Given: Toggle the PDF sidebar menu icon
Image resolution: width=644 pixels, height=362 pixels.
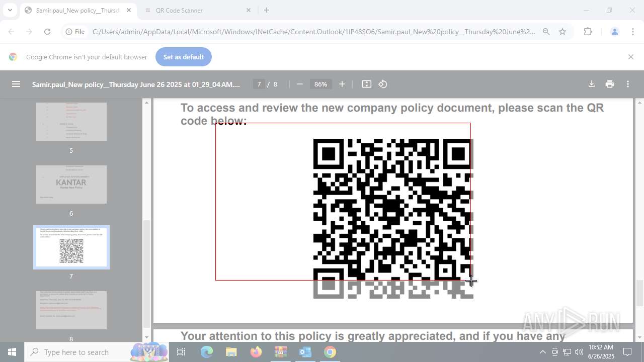Looking at the screenshot, I should click(16, 84).
